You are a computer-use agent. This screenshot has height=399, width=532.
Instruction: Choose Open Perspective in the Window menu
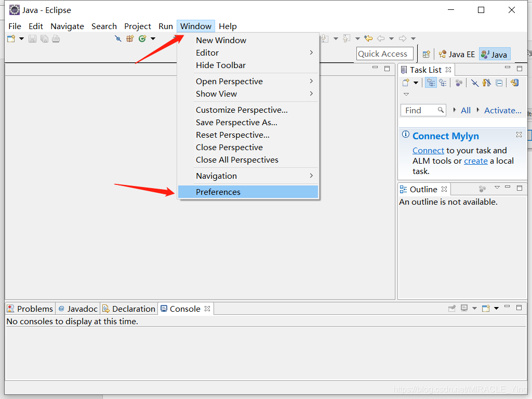pos(248,81)
